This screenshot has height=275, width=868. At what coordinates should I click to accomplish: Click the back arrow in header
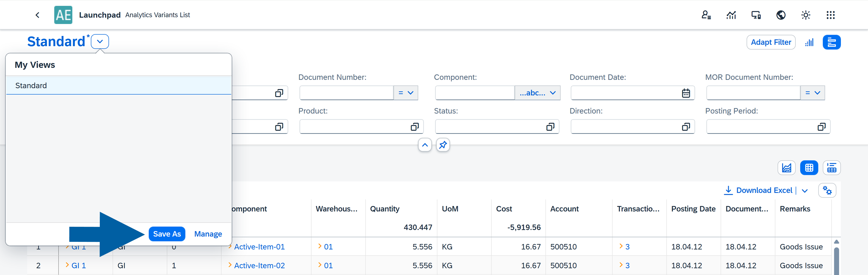(37, 15)
